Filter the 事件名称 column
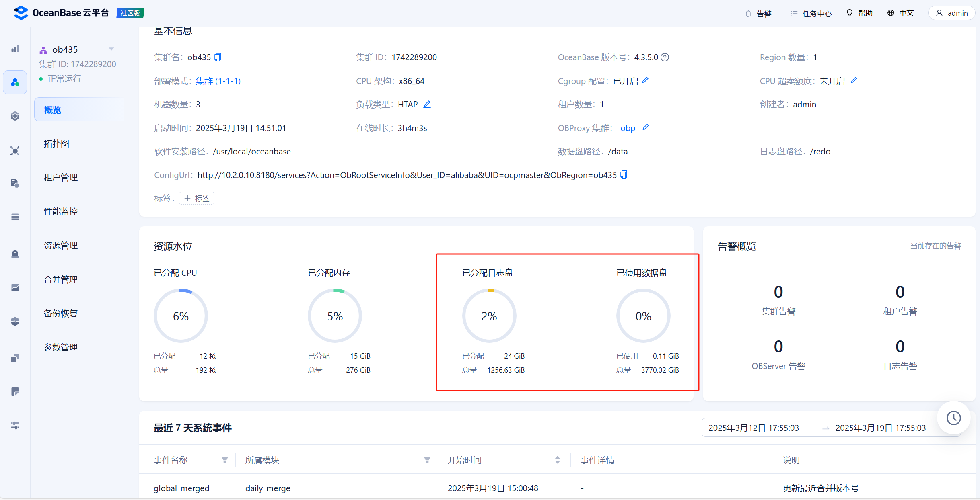This screenshot has height=500, width=980. (x=225, y=460)
